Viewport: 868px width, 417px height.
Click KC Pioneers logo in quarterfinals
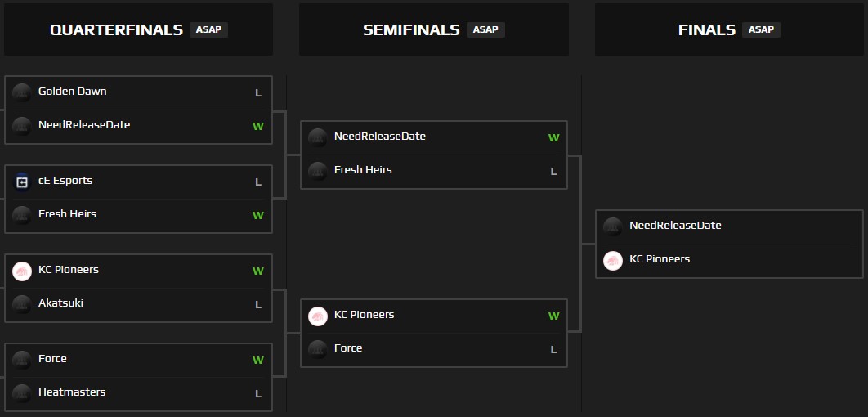click(x=22, y=271)
